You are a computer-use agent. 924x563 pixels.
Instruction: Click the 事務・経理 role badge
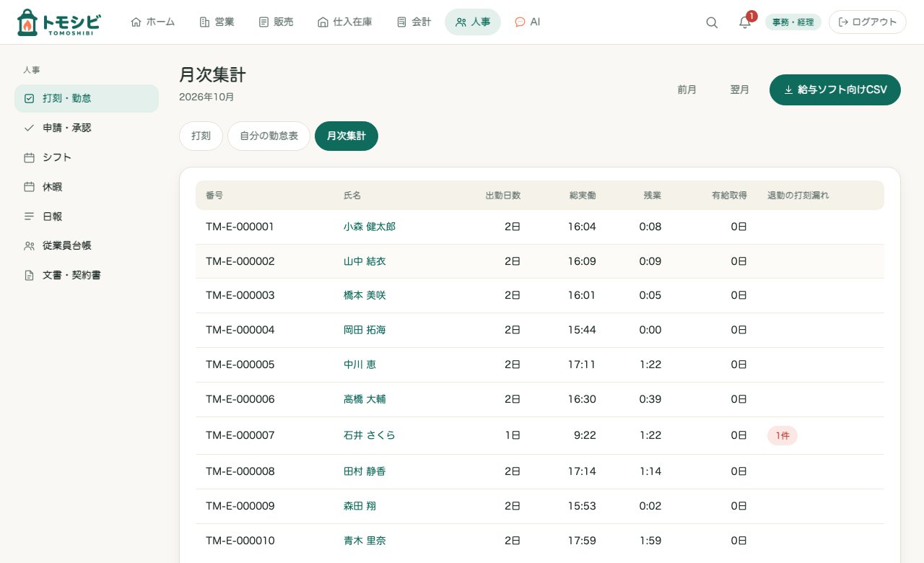coord(793,22)
